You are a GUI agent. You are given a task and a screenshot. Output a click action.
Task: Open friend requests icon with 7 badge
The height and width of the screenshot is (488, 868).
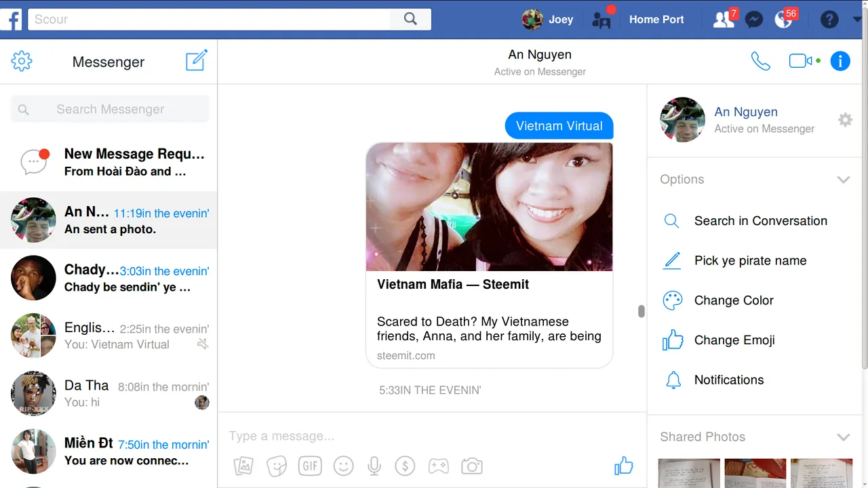pos(724,19)
